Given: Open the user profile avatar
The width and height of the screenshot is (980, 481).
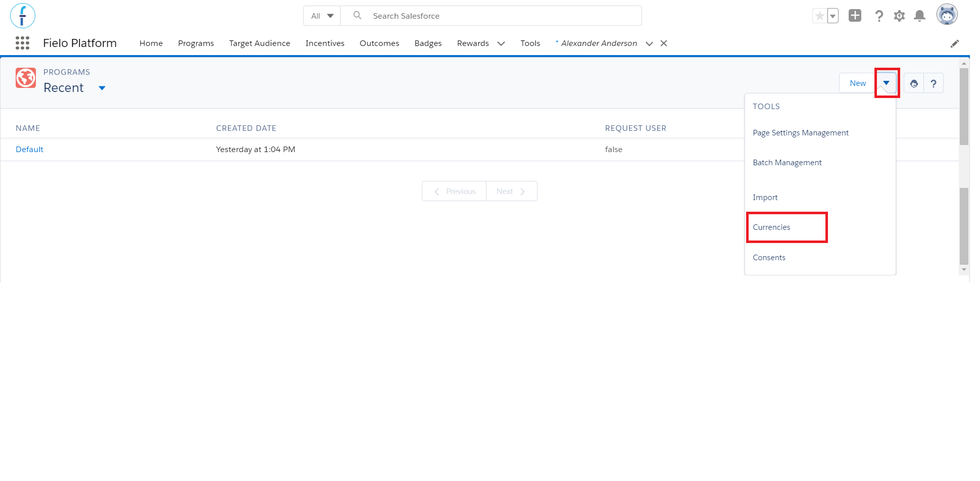Looking at the screenshot, I should (947, 15).
